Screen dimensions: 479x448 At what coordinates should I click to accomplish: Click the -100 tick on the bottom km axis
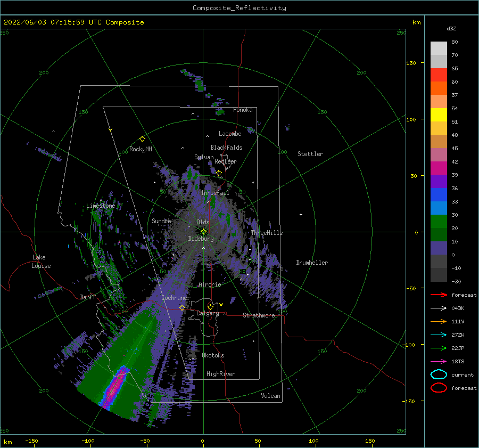pos(88,441)
